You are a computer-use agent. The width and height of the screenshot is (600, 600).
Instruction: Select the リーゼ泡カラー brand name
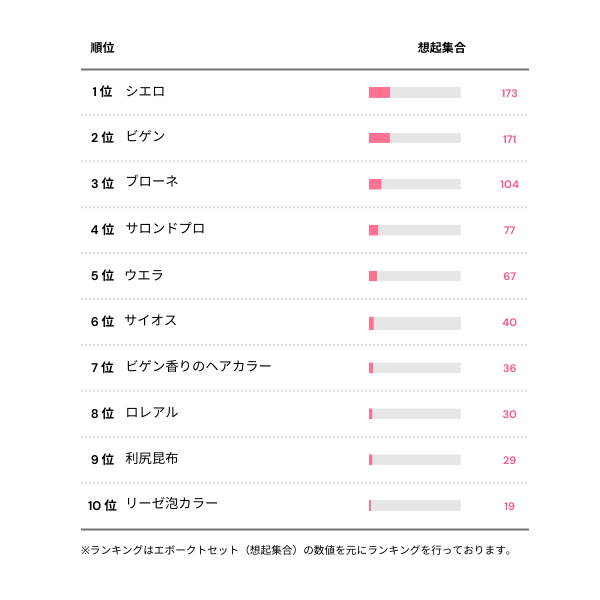pyautogui.click(x=171, y=504)
